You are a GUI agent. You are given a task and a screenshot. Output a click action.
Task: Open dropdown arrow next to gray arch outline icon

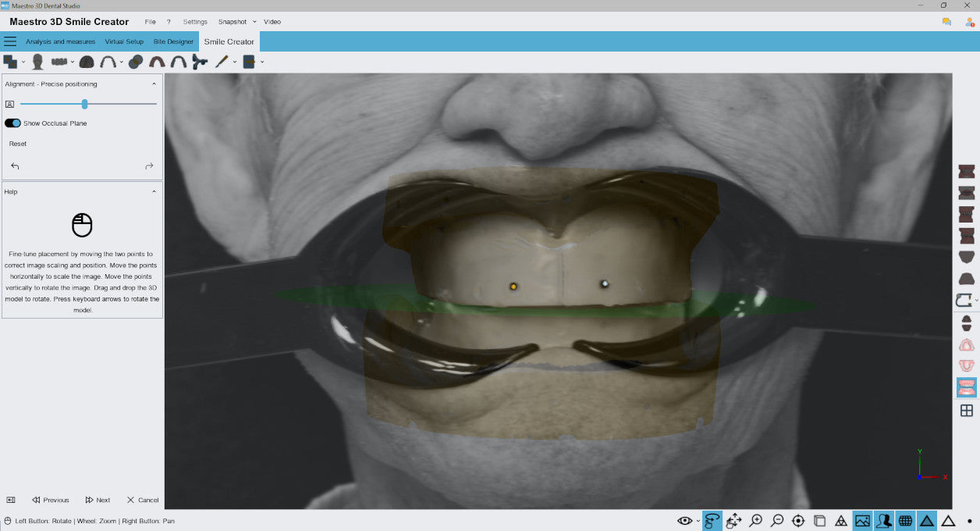pos(121,62)
